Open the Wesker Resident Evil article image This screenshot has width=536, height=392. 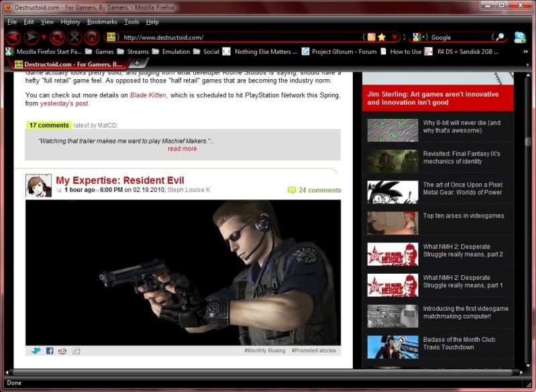tap(182, 272)
